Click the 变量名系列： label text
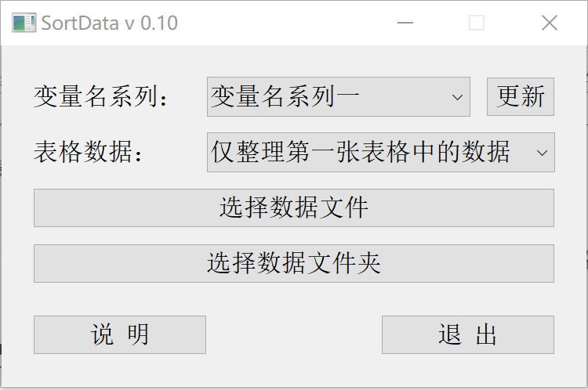 pyautogui.click(x=100, y=97)
